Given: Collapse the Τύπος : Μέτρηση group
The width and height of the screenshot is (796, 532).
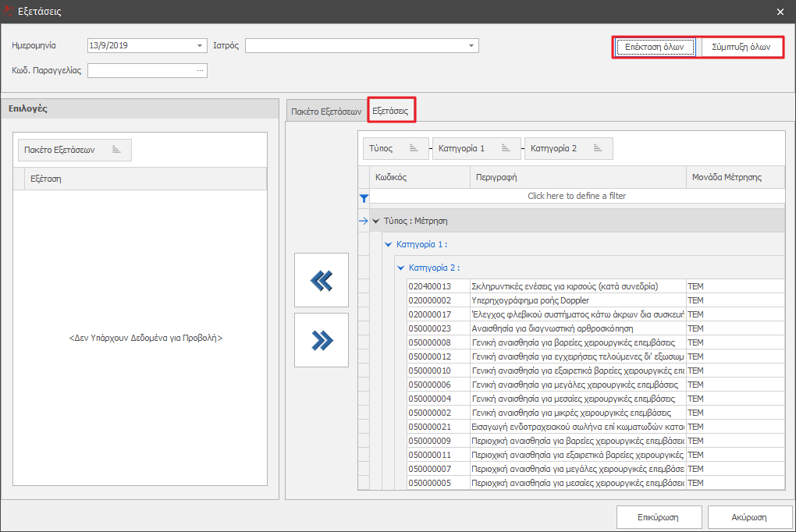Looking at the screenshot, I should click(x=376, y=222).
